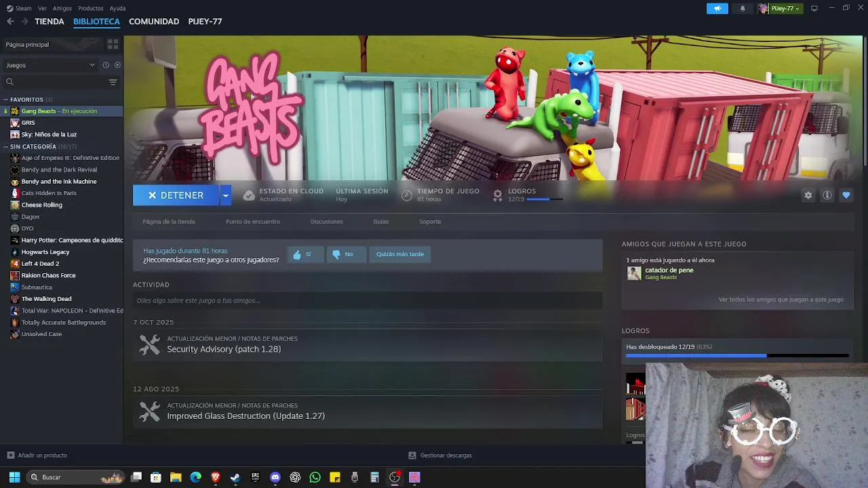Click the recent clock filter icon

[x=106, y=65]
